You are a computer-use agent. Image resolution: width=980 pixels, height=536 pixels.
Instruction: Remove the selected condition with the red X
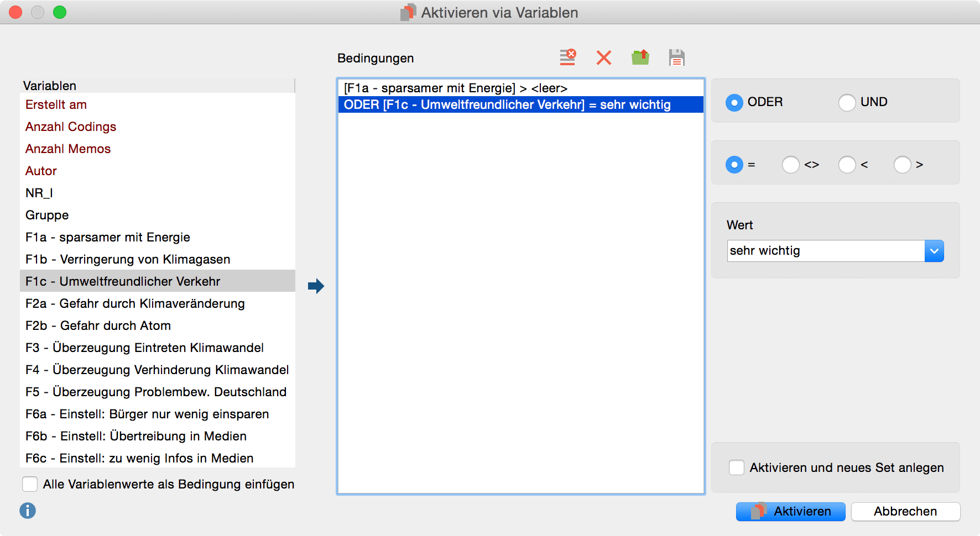pos(604,57)
